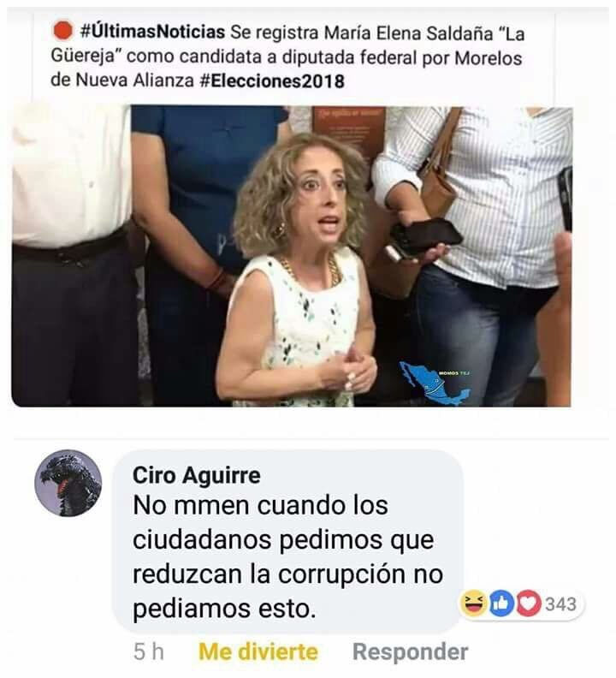Click the post headline text

point(287,56)
